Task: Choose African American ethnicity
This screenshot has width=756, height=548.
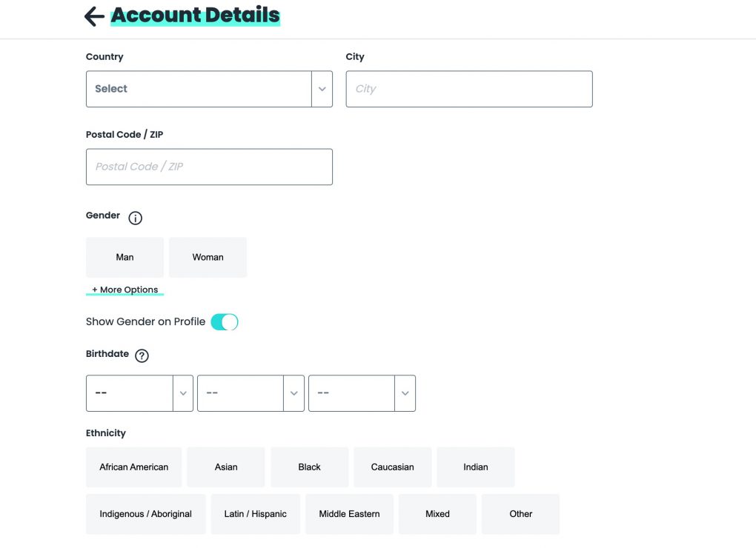Action: click(133, 467)
